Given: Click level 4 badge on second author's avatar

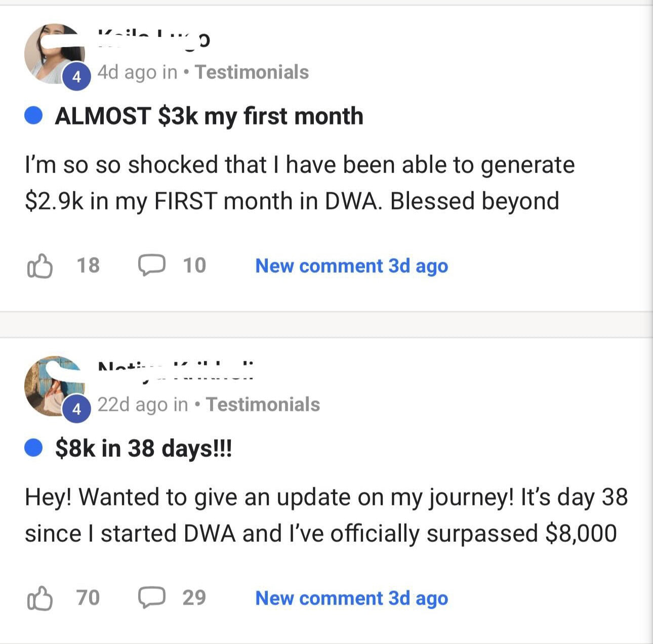Looking at the screenshot, I should pyautogui.click(x=76, y=409).
